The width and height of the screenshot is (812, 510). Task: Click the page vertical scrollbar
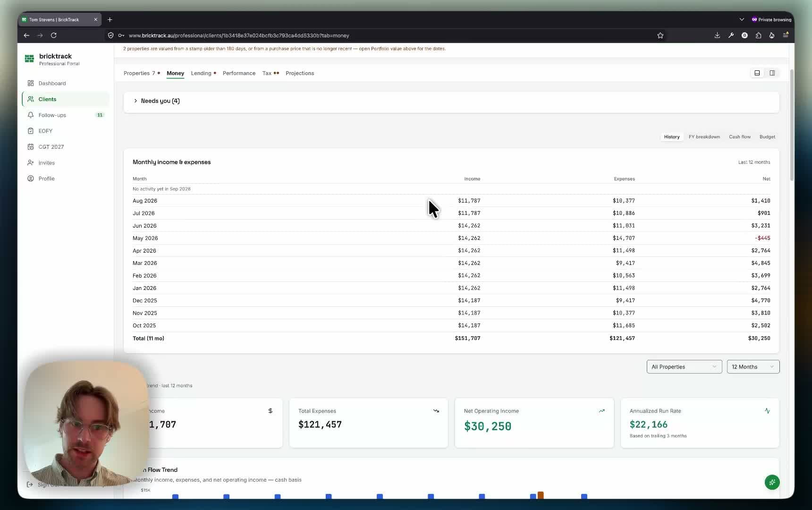792,125
